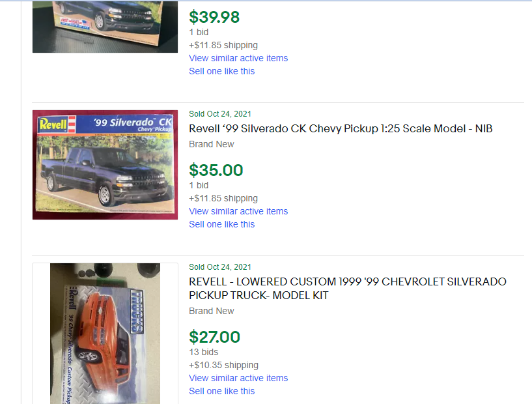Click the $39.98 sold price
Image resolution: width=532 pixels, height=404 pixels.
coord(214,17)
